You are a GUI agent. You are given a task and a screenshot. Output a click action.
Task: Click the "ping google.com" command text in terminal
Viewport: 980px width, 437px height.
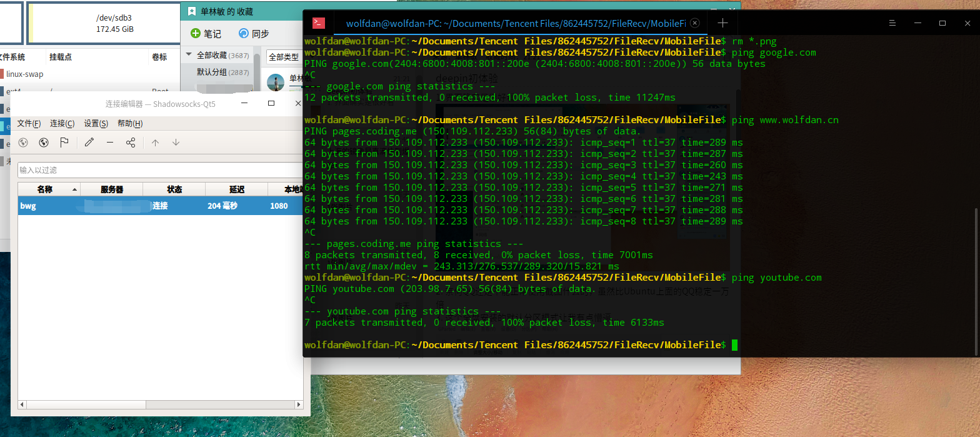click(774, 53)
